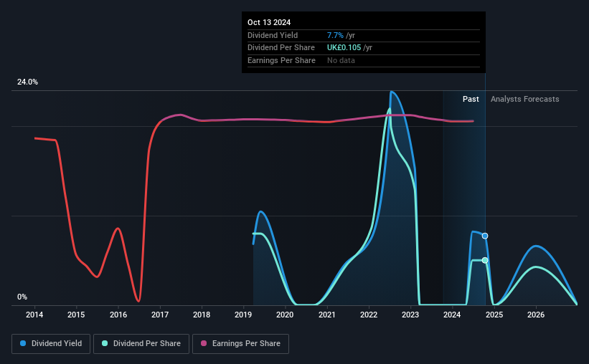Screen dimensions: 589x364
Task: Click the 2019 x-axis label
Action: pyautogui.click(x=243, y=315)
